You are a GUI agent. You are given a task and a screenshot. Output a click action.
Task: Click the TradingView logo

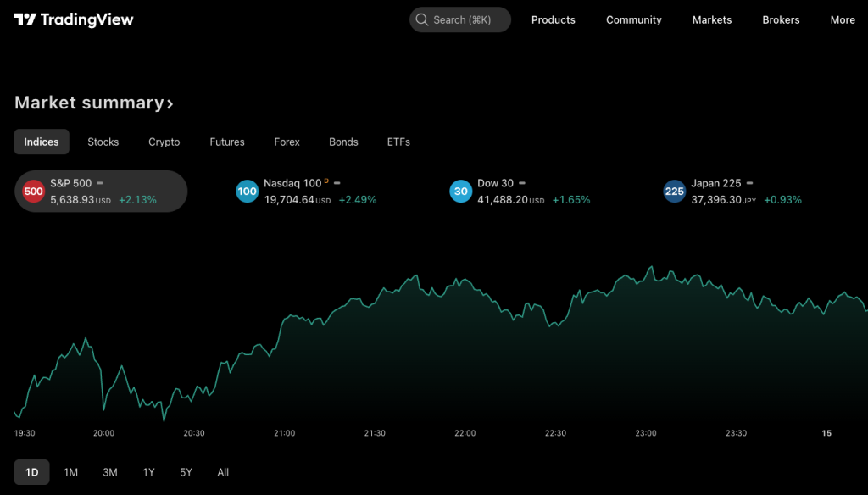pos(74,20)
